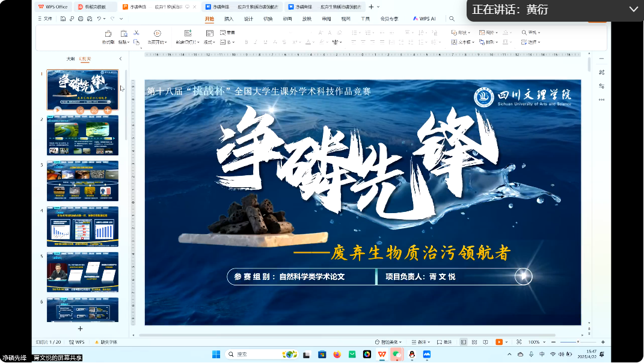Click the new document tab plus button

point(371,7)
